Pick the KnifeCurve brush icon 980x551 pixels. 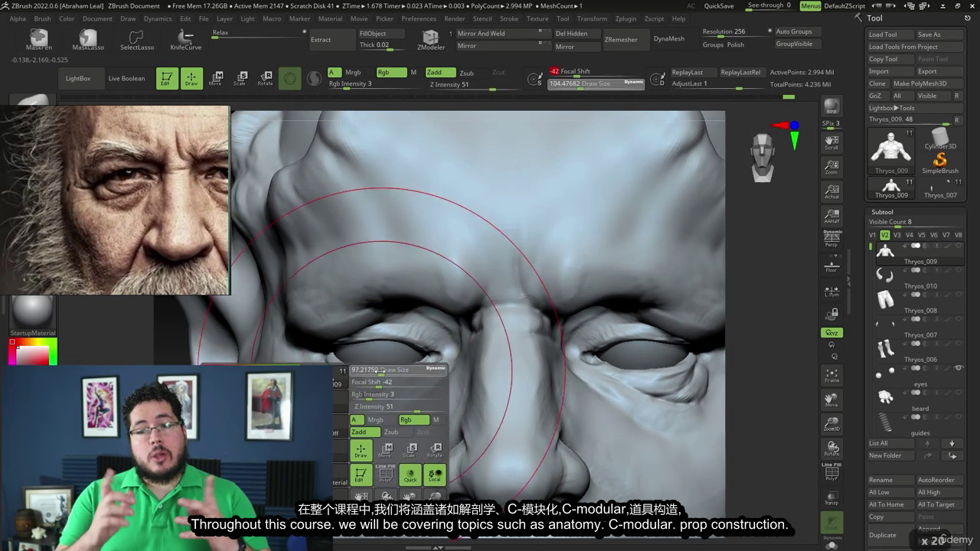coord(185,39)
